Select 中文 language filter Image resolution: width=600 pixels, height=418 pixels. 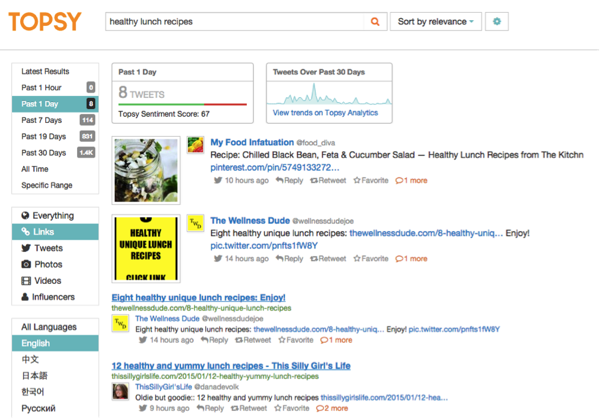pos(30,359)
